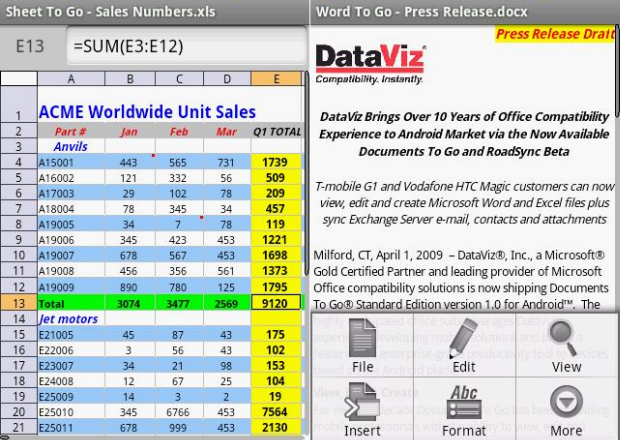The image size is (620, 440).
Task: Click the 'Compatibility. Instantly.' tagline
Action: click(x=369, y=79)
